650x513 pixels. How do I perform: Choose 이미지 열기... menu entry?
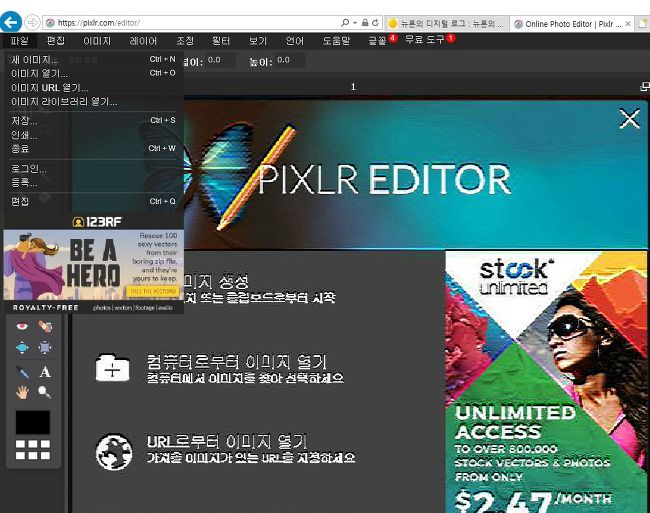(x=93, y=73)
